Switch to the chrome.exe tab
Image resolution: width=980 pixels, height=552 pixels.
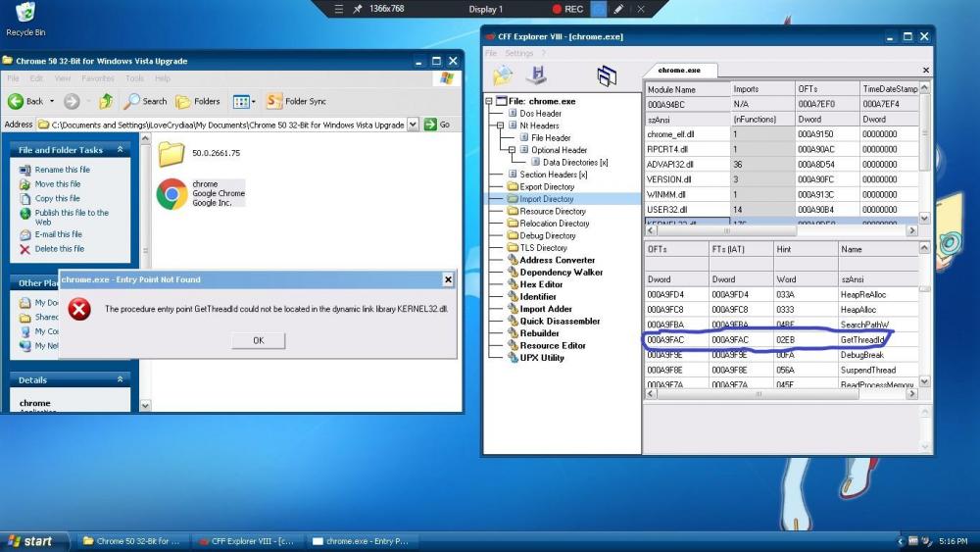point(678,71)
